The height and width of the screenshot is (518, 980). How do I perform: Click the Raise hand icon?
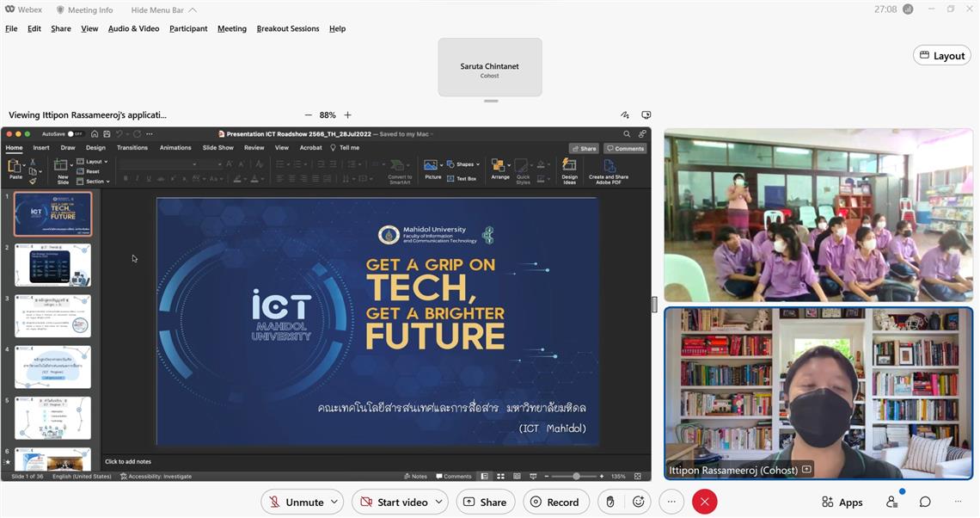pyautogui.click(x=610, y=502)
